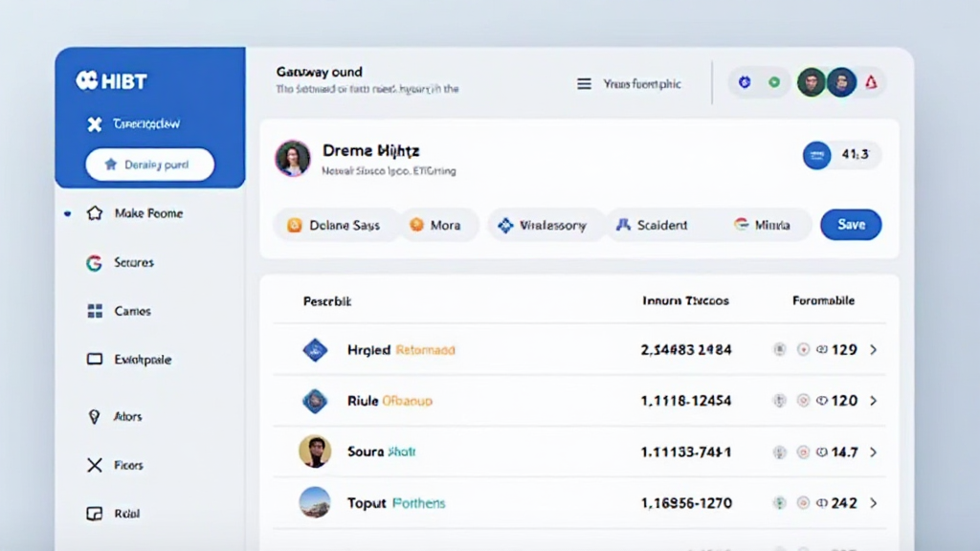
Task: Expand the Hrgied Retormaad row chevron
Action: 873,350
